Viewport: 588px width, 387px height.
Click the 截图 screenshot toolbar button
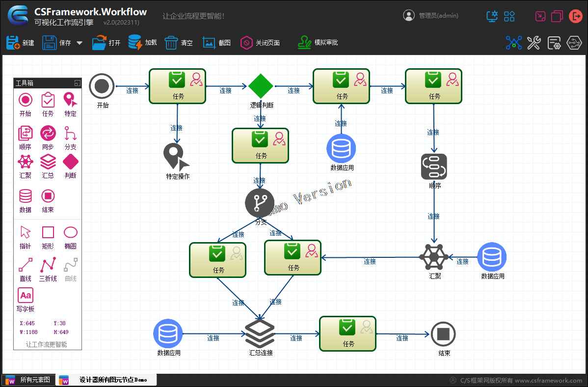pyautogui.click(x=216, y=43)
